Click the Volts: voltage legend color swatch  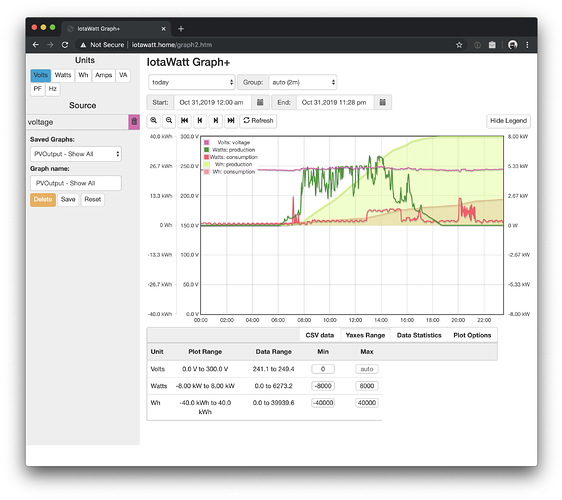point(206,142)
